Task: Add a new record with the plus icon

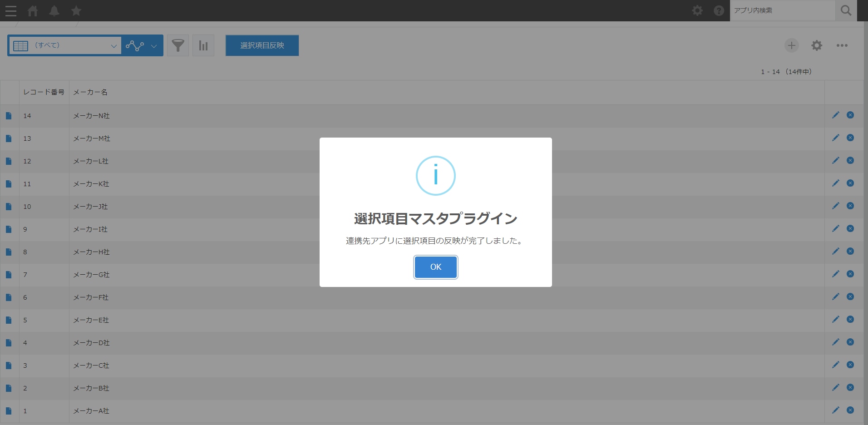Action: (791, 45)
